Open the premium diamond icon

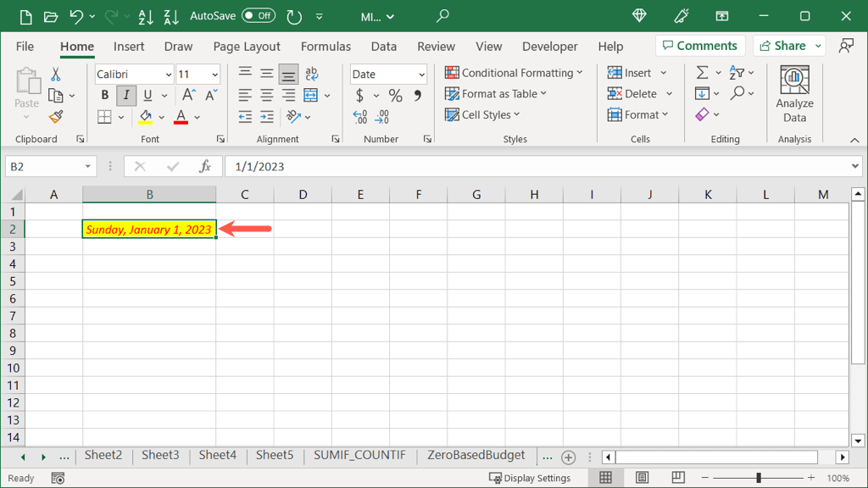pos(639,16)
